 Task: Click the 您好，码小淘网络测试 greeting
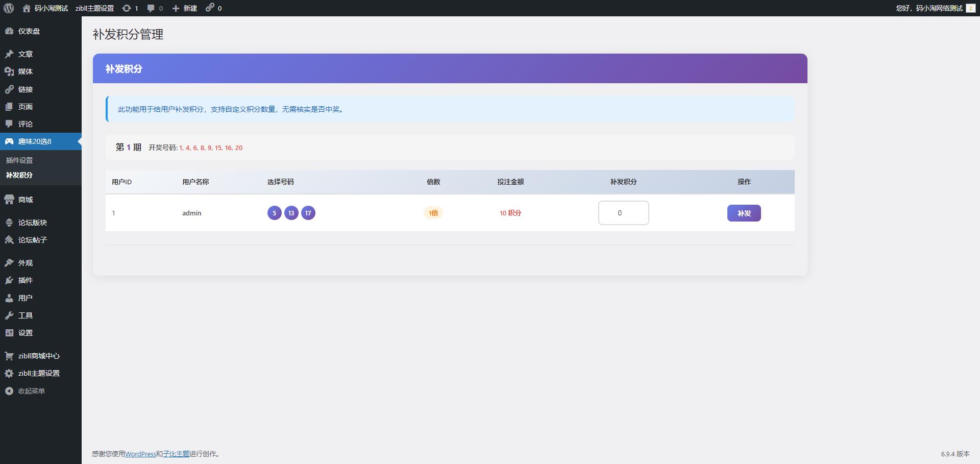pos(929,8)
